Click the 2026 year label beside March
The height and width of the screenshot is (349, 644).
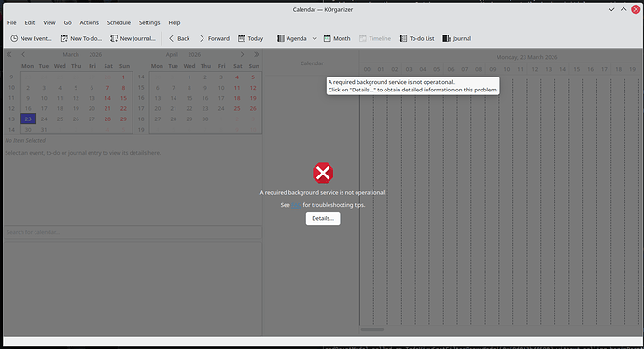click(95, 55)
